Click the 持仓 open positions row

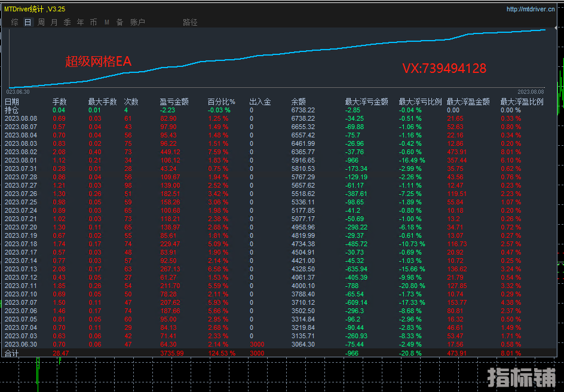coord(12,110)
